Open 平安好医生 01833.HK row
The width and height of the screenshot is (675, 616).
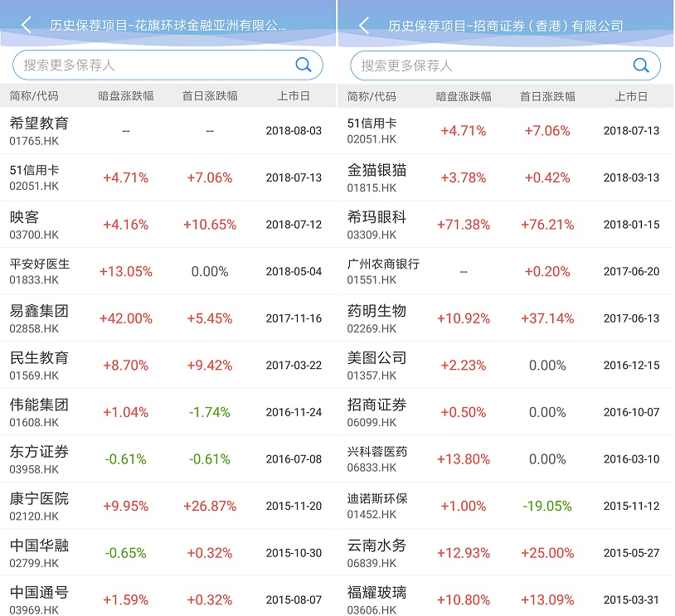(168, 271)
